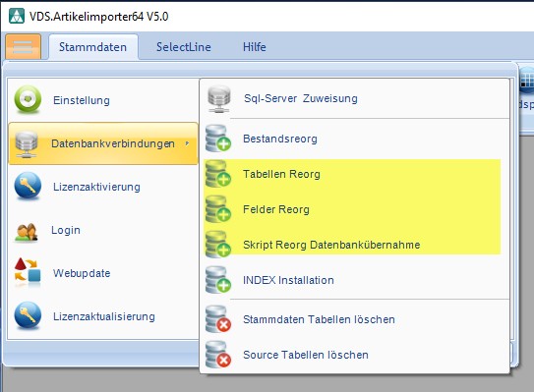The height and width of the screenshot is (392, 534).
Task: Click the VDS.Artikelimporter64 title bar logo
Action: coord(17,16)
